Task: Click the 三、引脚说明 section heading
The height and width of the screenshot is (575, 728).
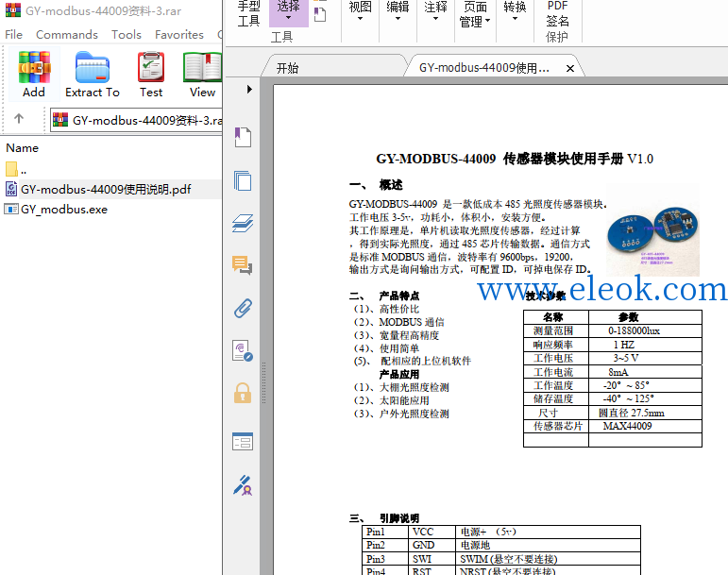Action: click(384, 518)
